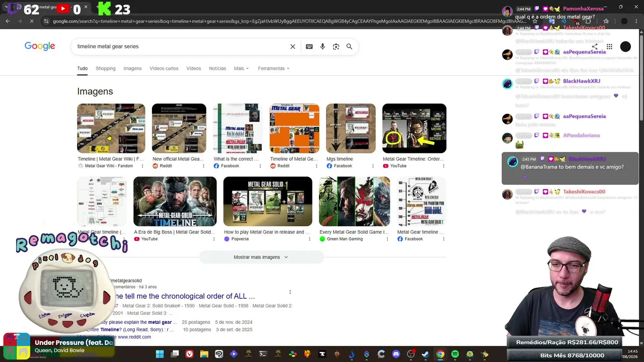Launch Vivaldi browser from the taskbar
644x362 pixels.
pyautogui.click(x=189, y=354)
